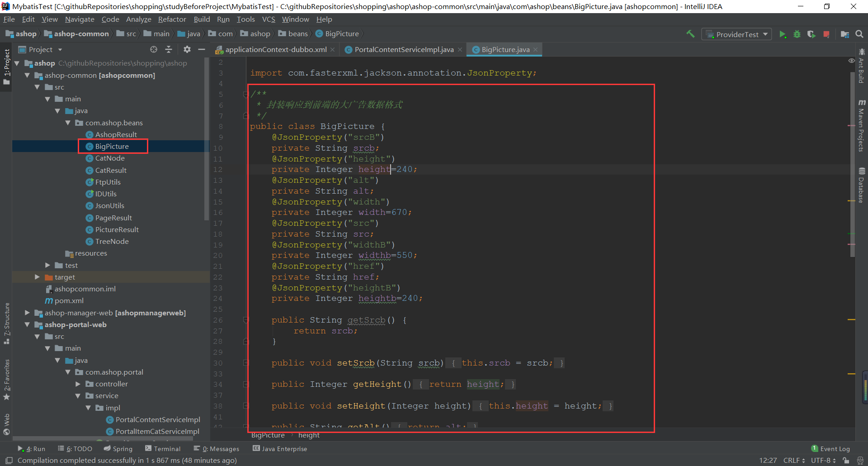Open the VCS menu
868x466 pixels.
269,19
